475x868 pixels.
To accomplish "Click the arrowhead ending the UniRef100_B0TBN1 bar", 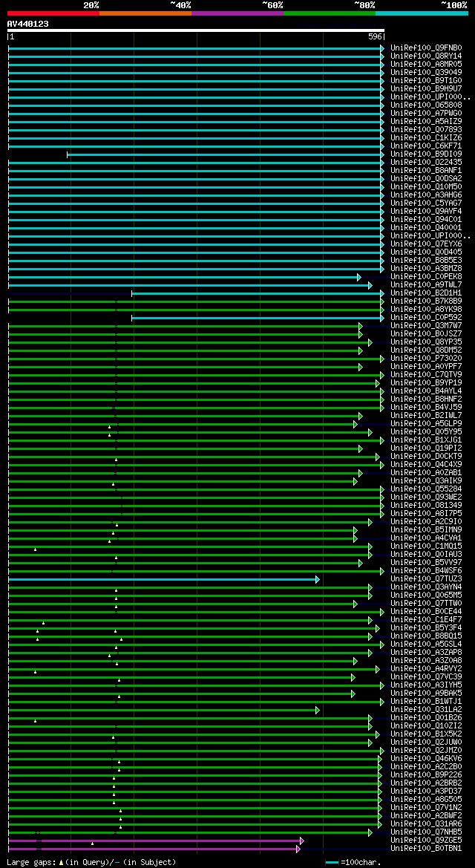I will [x=298, y=849].
